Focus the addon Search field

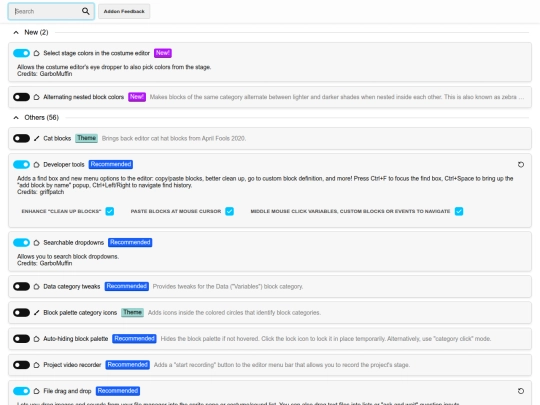[51, 11]
